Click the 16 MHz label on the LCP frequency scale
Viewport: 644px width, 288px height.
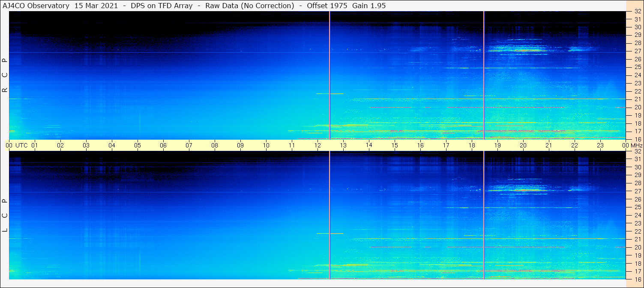tap(637, 279)
